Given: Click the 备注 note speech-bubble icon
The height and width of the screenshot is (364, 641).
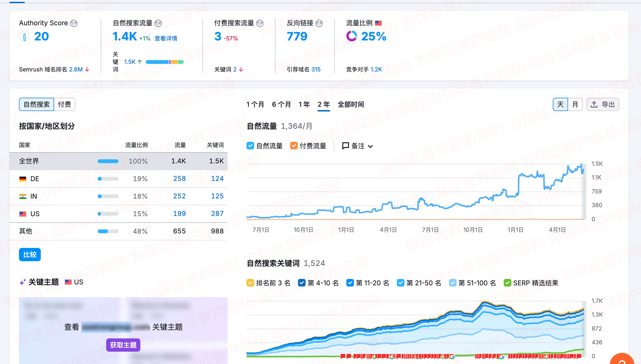Looking at the screenshot, I should pyautogui.click(x=345, y=146).
